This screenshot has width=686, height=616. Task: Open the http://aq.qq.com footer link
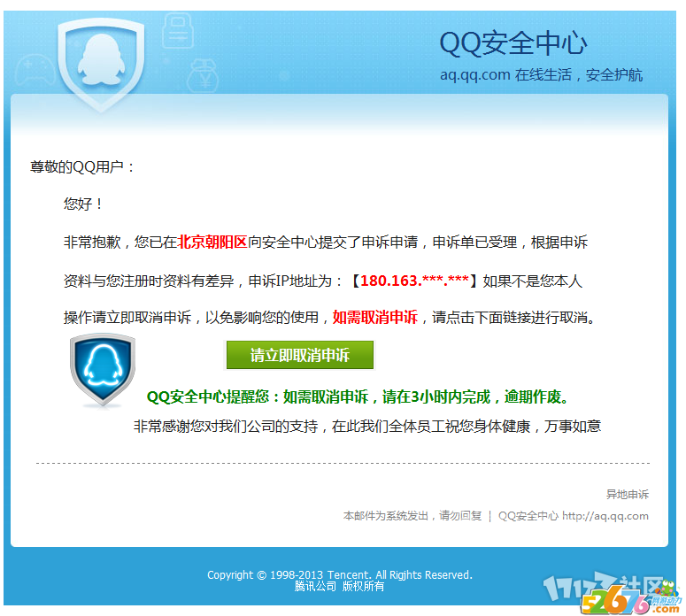(605, 516)
